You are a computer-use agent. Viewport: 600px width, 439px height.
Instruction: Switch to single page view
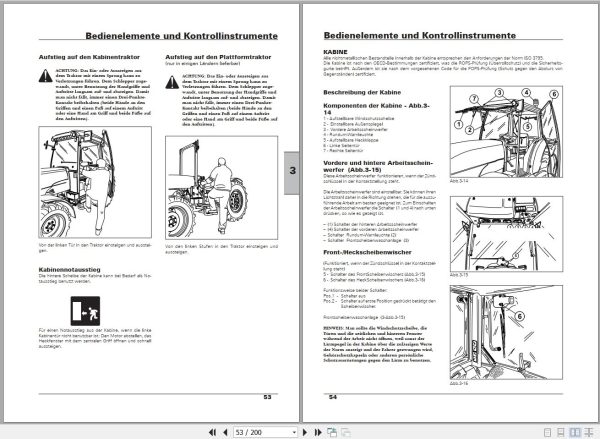click(548, 432)
